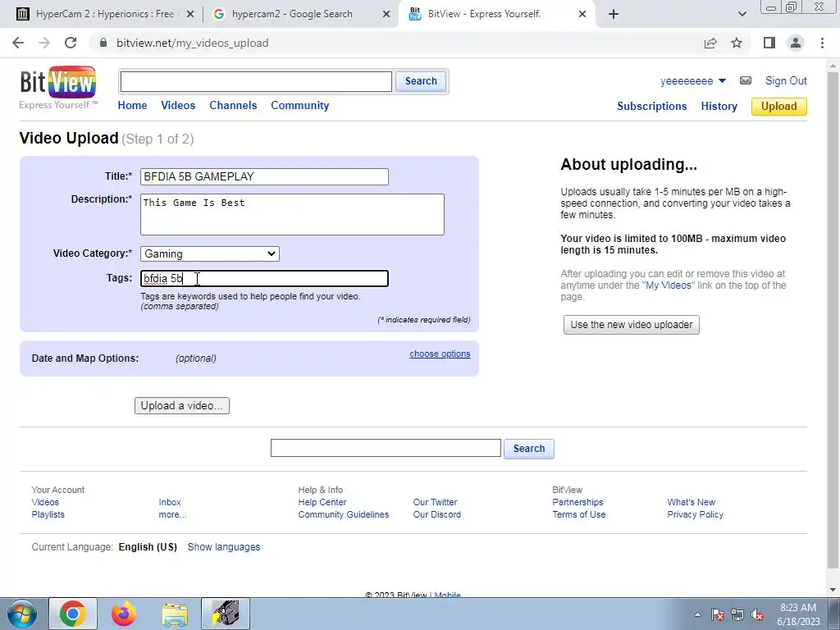Click the browser Back arrow
840x630 pixels.
coord(18,43)
